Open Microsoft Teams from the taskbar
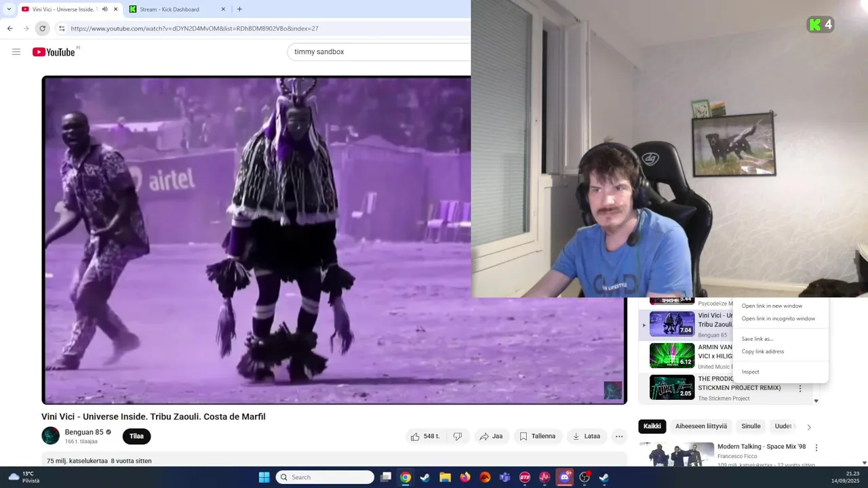The width and height of the screenshot is (868, 488). [505, 477]
